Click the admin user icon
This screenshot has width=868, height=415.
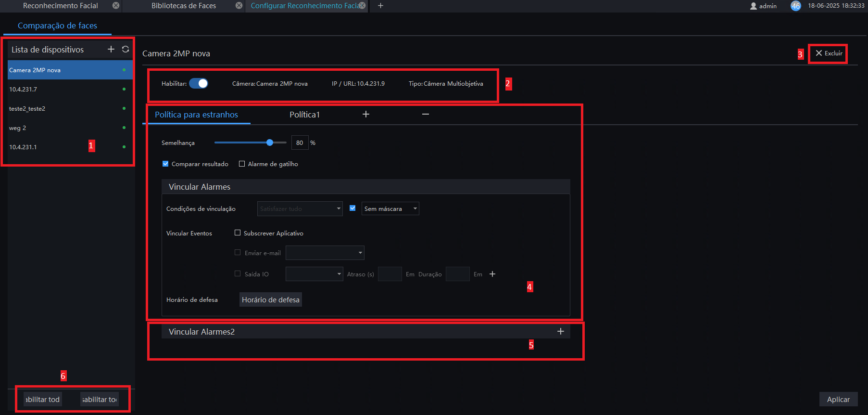click(x=754, y=6)
